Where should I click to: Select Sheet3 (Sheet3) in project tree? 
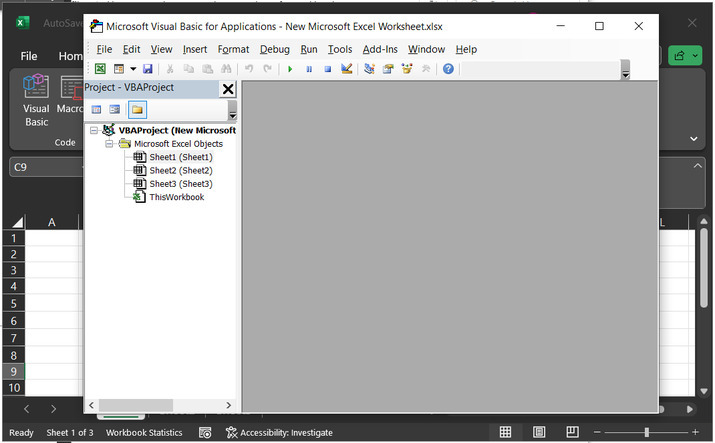pos(181,184)
